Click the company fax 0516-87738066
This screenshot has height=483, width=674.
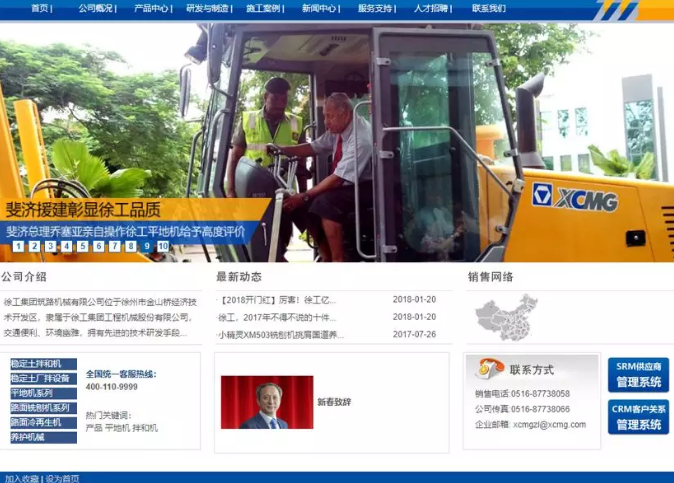click(540, 409)
